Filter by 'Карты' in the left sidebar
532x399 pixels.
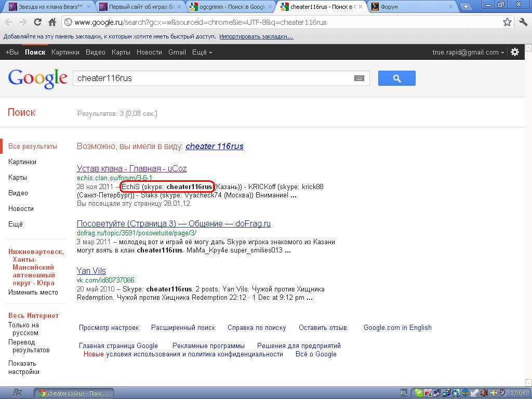click(17, 178)
